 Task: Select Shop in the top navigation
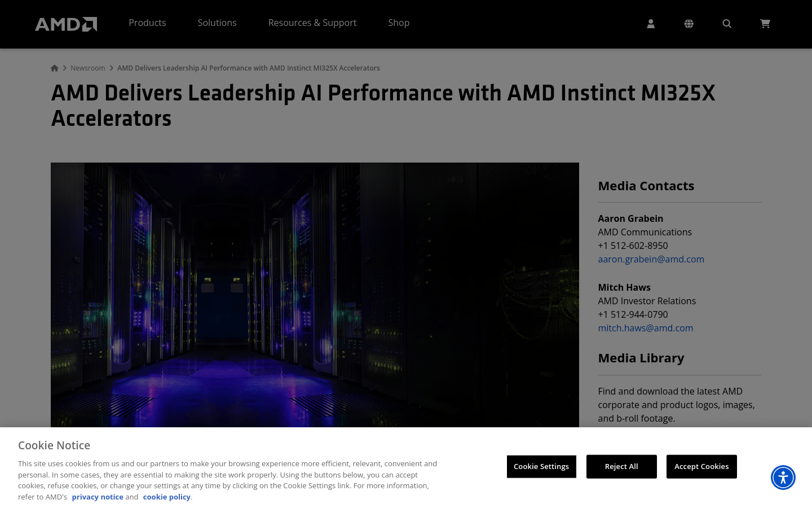click(399, 23)
